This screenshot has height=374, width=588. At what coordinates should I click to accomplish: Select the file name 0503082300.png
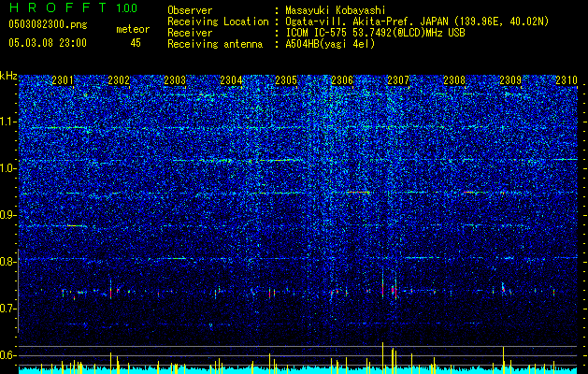[x=48, y=25]
